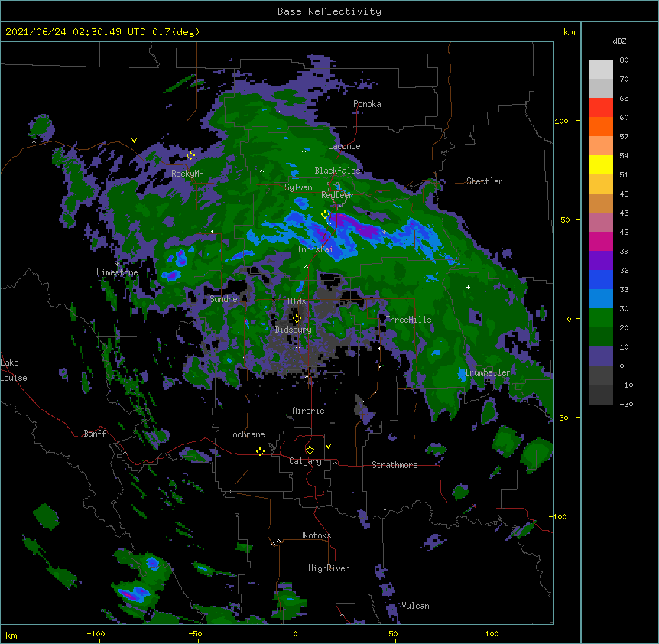Click yellow diamond marker near RedDeer
Screen dimensions: 659x644
[x=326, y=215]
